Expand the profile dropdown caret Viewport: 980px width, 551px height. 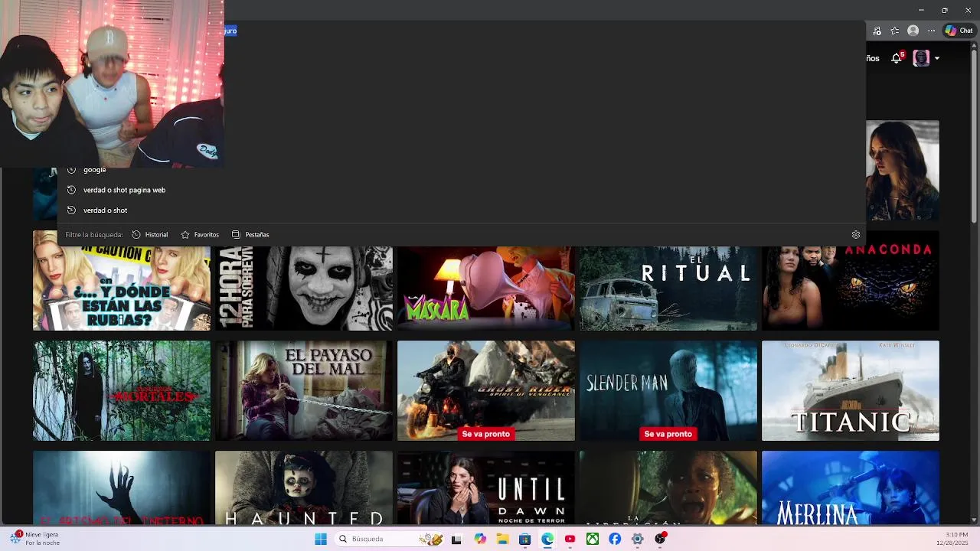point(936,58)
